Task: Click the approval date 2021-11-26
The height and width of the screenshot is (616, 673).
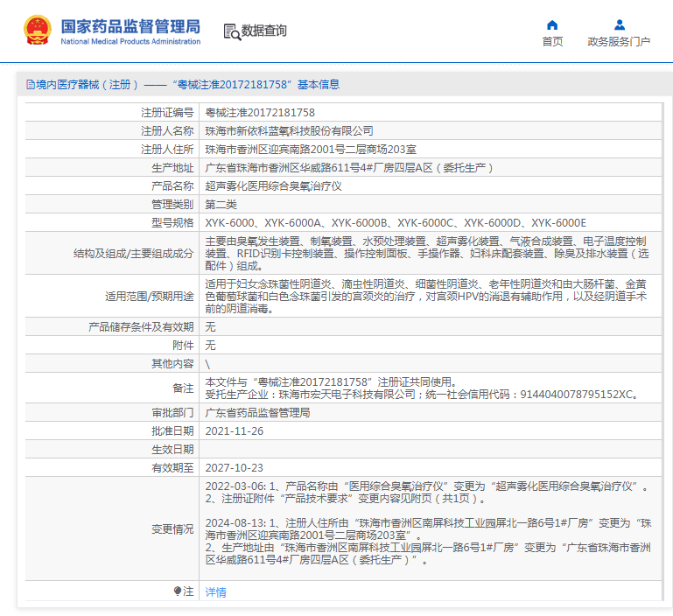Action: (234, 431)
